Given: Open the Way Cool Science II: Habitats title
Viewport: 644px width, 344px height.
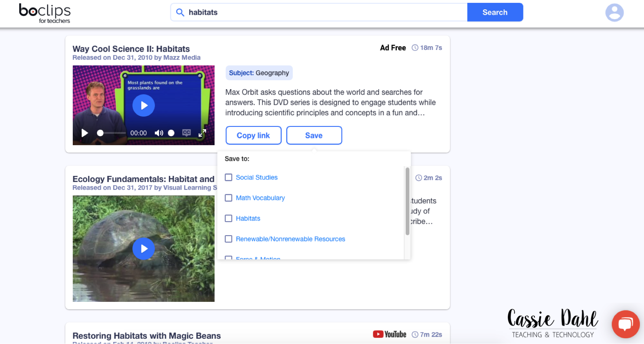Looking at the screenshot, I should (131, 49).
